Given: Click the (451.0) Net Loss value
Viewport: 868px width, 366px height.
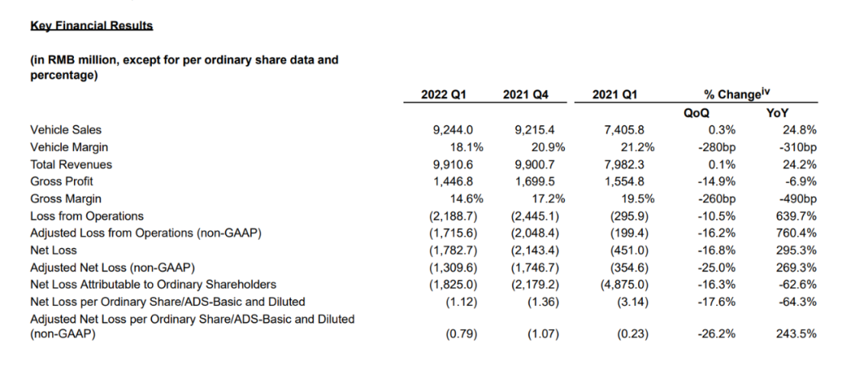Looking at the screenshot, I should 628,250.
